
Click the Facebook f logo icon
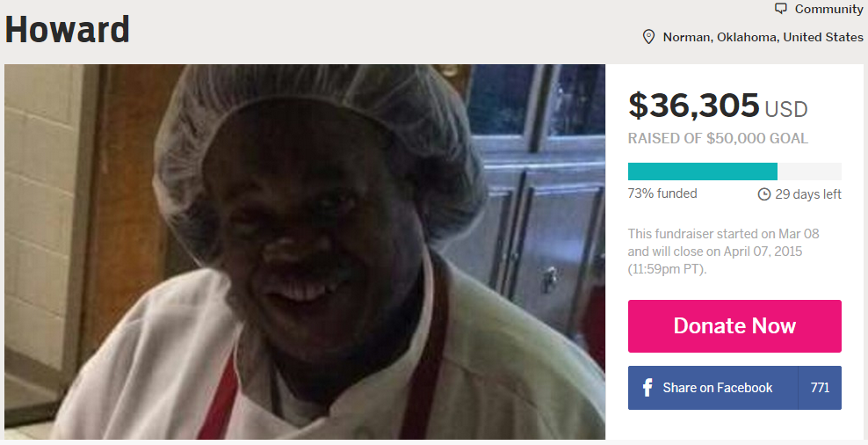[647, 387]
